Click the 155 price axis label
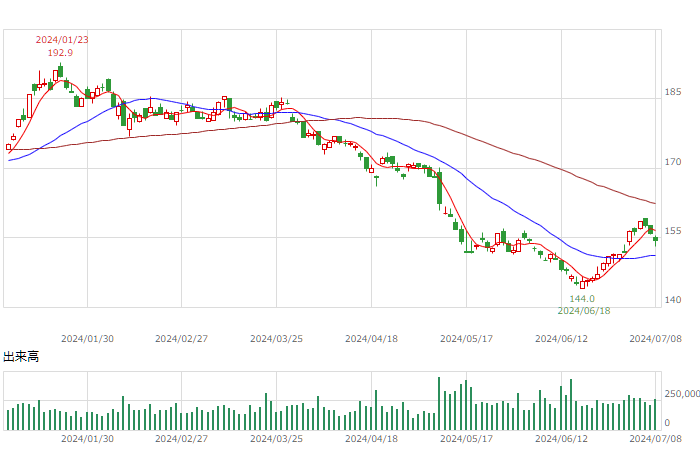This screenshot has height=453, width=700. 673,231
